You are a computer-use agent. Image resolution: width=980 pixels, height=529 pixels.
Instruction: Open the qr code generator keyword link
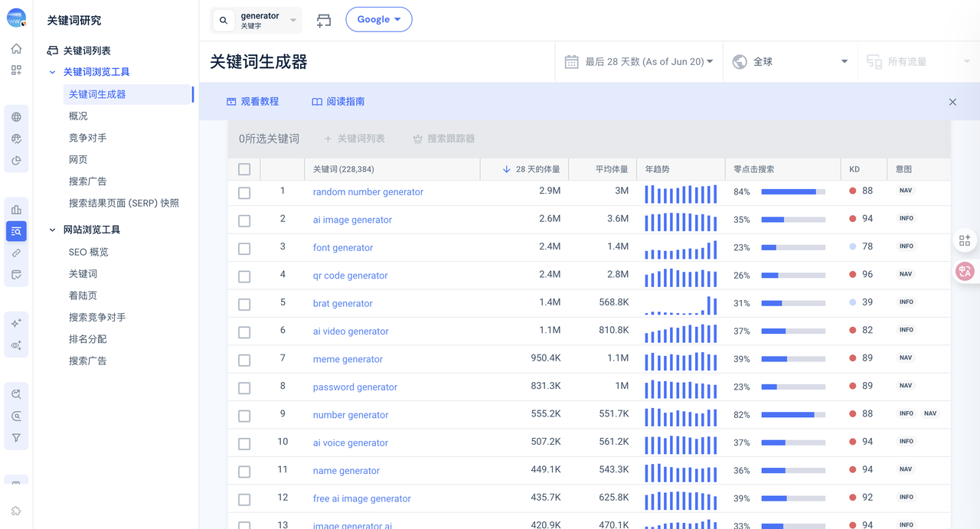pyautogui.click(x=350, y=276)
